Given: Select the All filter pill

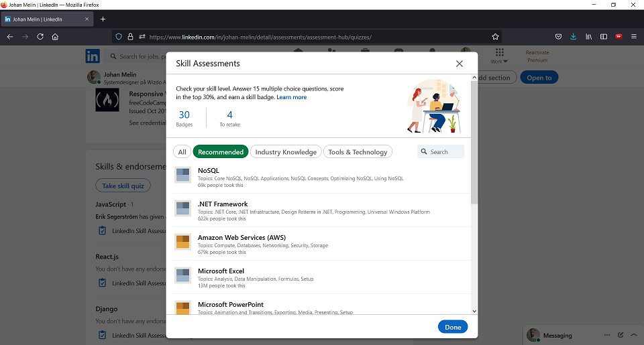Looking at the screenshot, I should point(182,152).
